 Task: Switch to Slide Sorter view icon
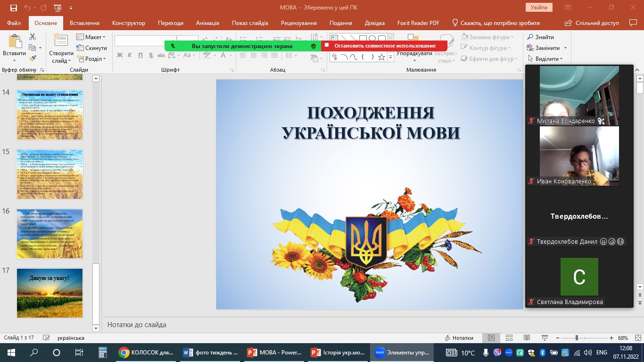(509, 338)
